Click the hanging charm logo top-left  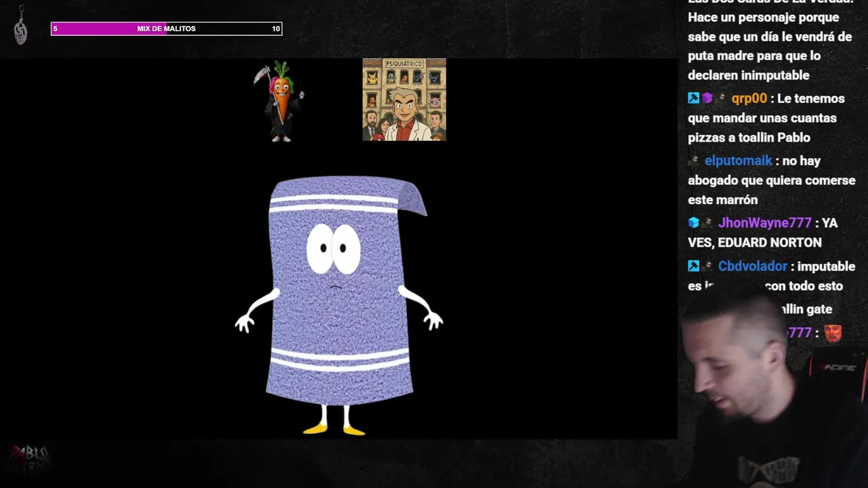pyautogui.click(x=21, y=26)
